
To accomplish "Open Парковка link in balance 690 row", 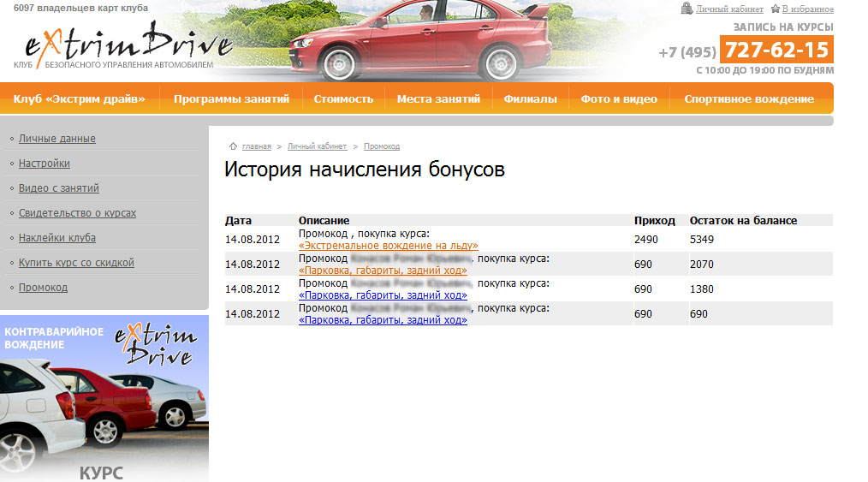I will [383, 320].
